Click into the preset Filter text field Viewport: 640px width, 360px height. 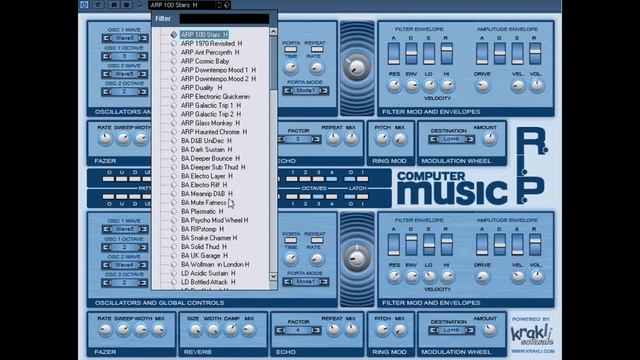pos(224,19)
